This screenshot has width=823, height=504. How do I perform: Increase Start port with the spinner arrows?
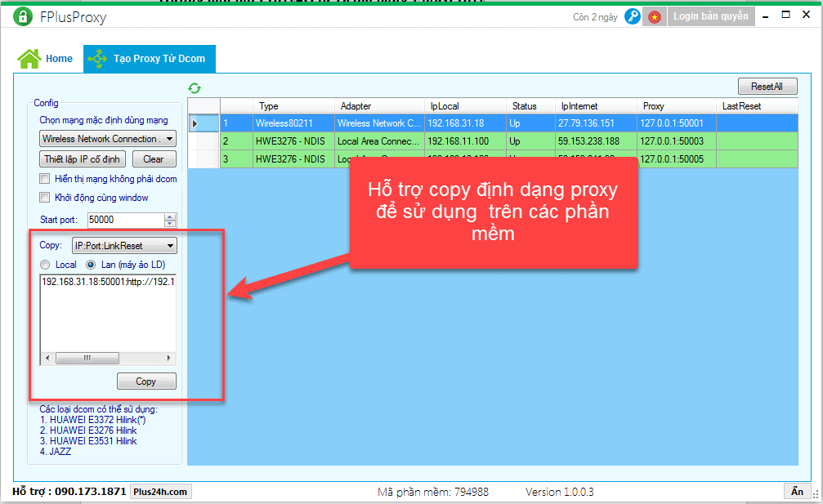click(170, 216)
